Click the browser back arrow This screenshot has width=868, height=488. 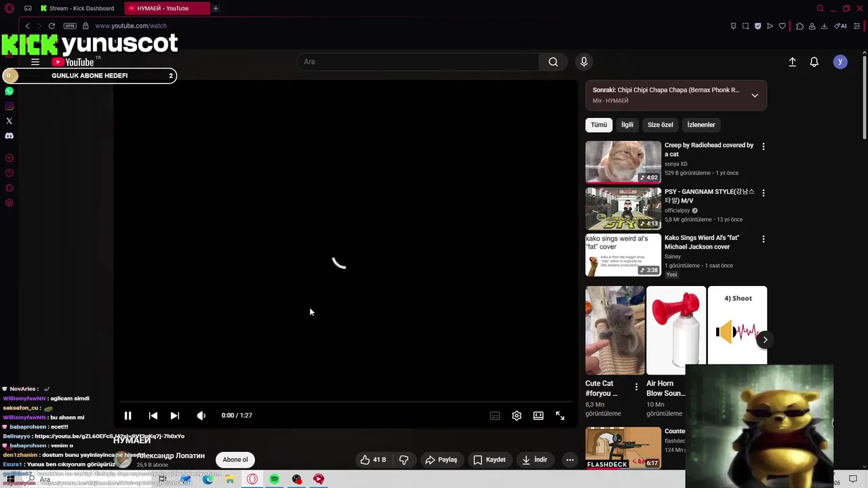coord(27,26)
